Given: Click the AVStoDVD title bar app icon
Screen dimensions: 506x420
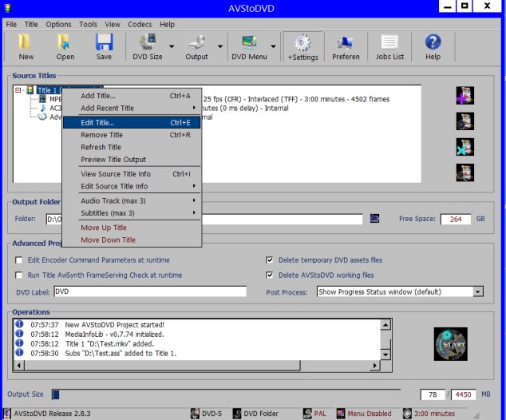Looking at the screenshot, I should pyautogui.click(x=7, y=8).
